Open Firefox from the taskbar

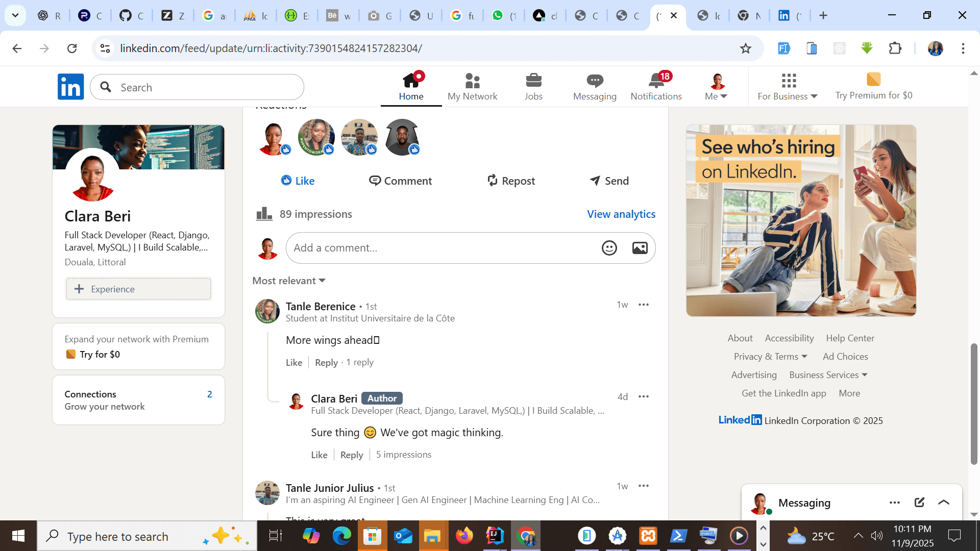coord(464,536)
